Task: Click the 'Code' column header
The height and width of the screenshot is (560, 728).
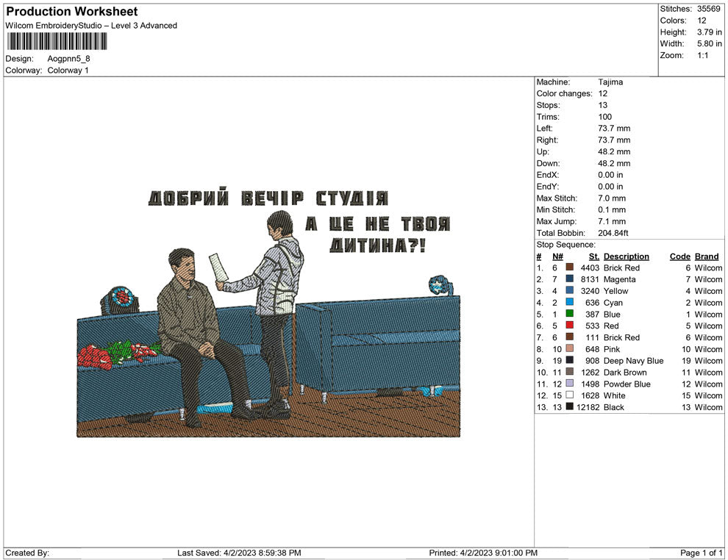Action: pos(679,256)
